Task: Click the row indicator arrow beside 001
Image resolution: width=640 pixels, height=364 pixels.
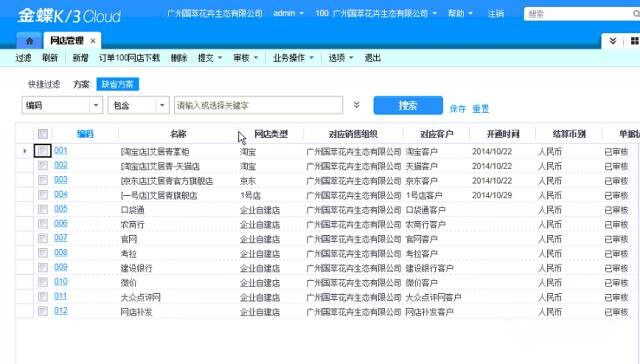Action: point(25,151)
